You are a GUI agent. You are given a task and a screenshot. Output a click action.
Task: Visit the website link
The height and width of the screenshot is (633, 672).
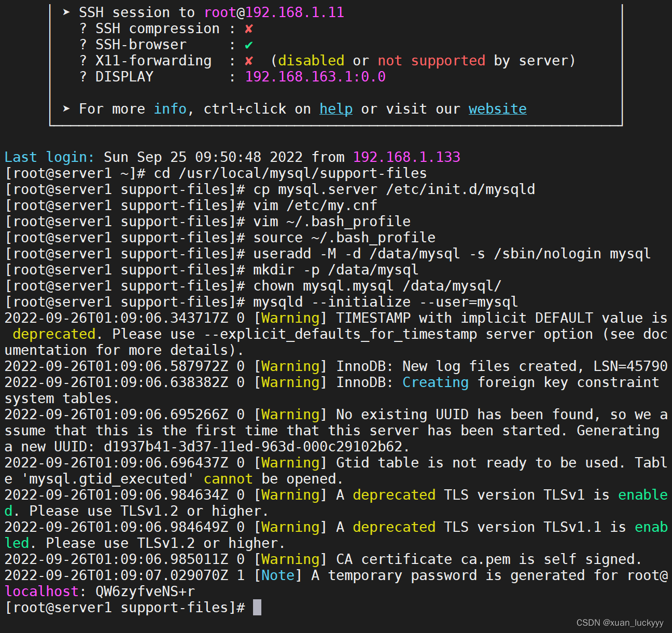pos(497,108)
